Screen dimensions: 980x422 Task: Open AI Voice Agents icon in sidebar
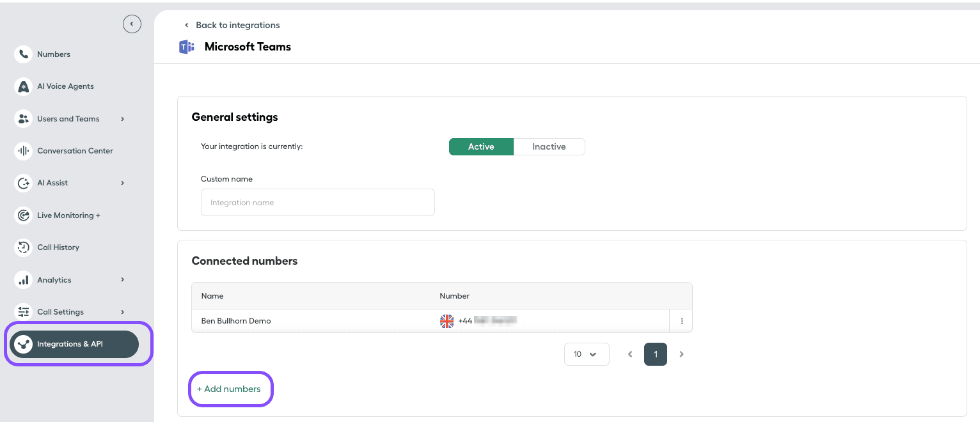click(23, 86)
